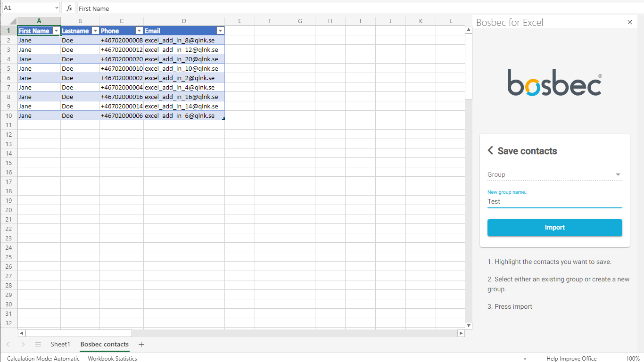
Task: Click the zoom out minus button
Action: point(619,359)
